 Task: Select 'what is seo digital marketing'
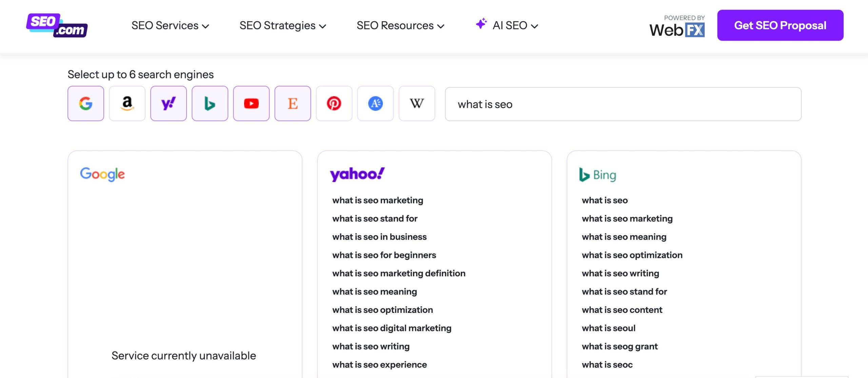(x=392, y=329)
